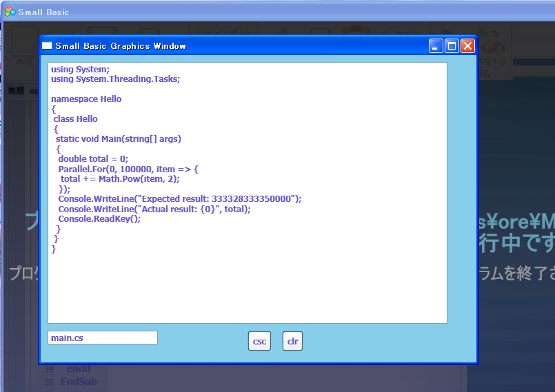555x392 pixels.
Task: Click the Graphics Window title bar icon
Action: [x=47, y=45]
